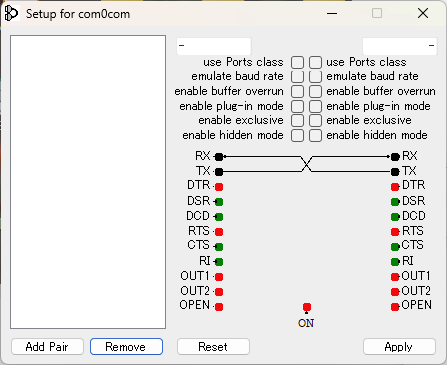Click the right red OUT2 pin

[395, 292]
